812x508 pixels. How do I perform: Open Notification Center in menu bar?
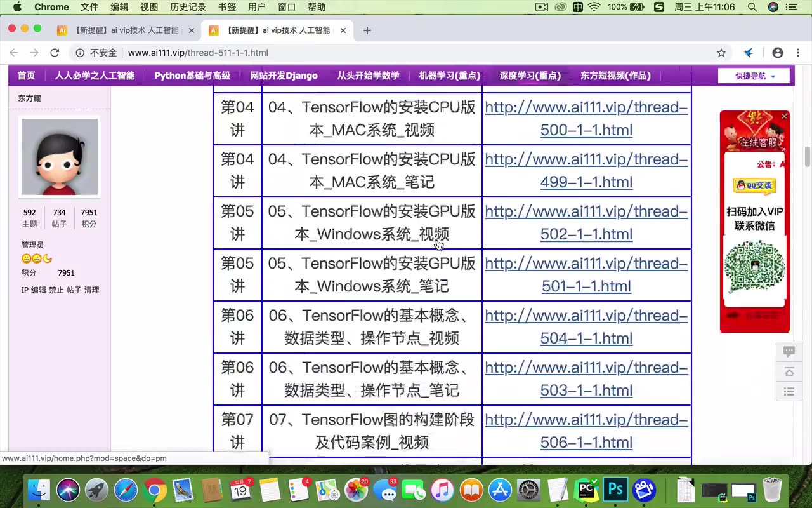tap(793, 7)
